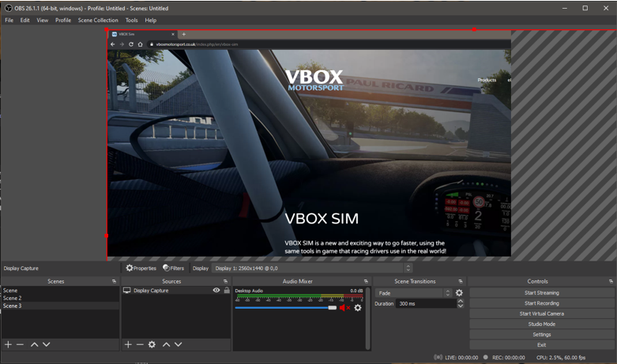The image size is (617, 364).
Task: Click the Duration 300 ms field
Action: 426,303
